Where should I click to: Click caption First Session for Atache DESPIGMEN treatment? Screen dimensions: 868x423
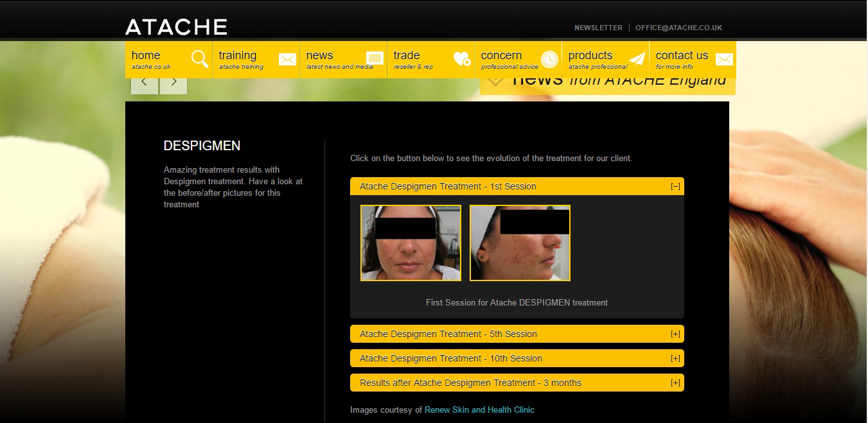point(517,302)
